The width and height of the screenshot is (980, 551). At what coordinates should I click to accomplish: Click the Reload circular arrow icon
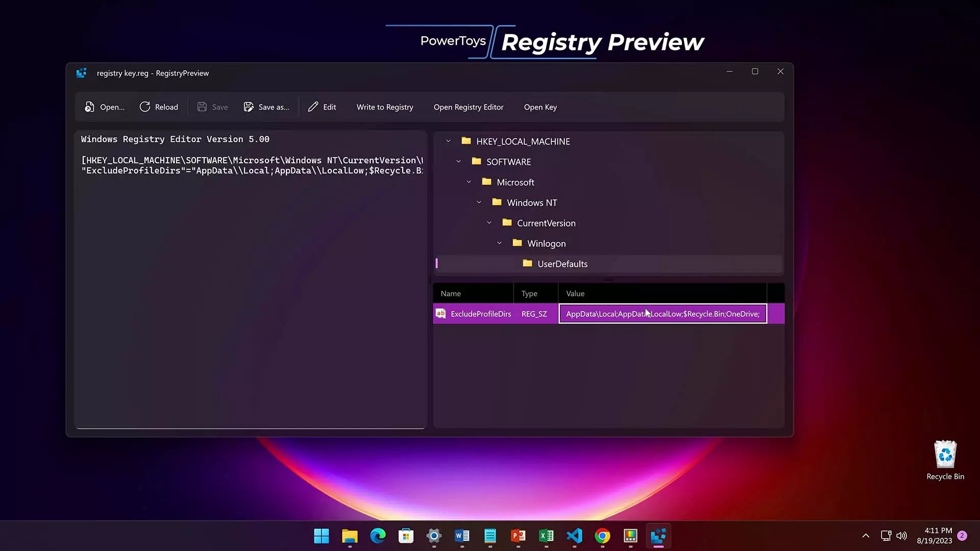click(x=145, y=107)
